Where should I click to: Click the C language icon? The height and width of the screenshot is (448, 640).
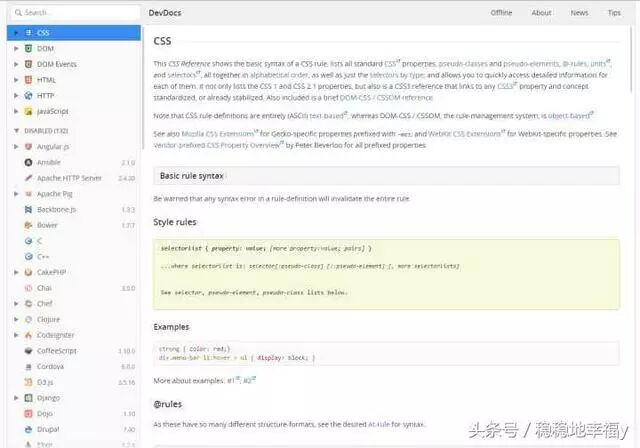click(x=28, y=241)
